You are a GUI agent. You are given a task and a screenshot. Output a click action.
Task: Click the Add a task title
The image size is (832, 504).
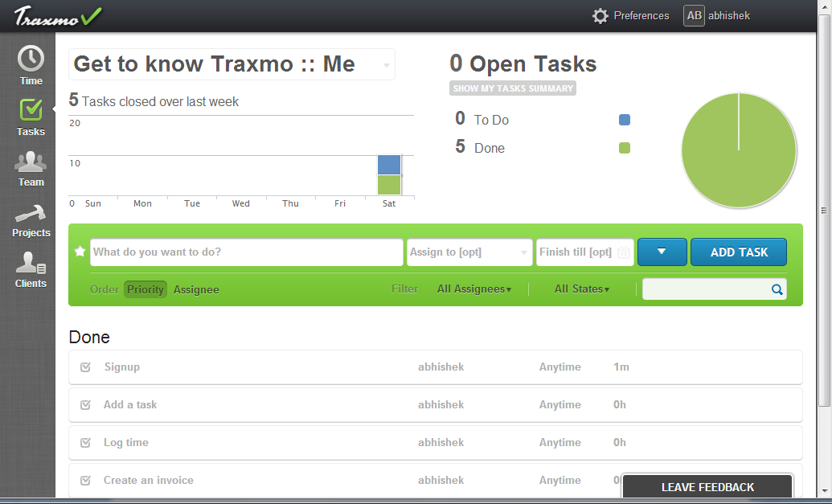coord(130,405)
